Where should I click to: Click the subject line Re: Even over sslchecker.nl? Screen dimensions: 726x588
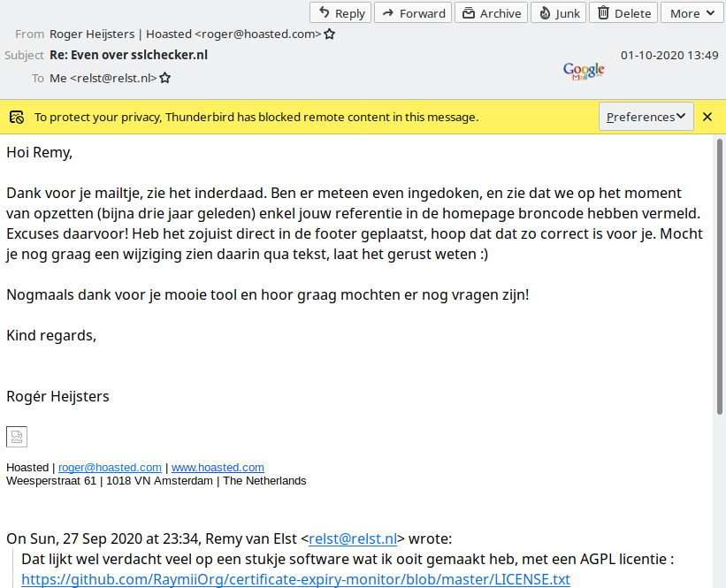[128, 55]
